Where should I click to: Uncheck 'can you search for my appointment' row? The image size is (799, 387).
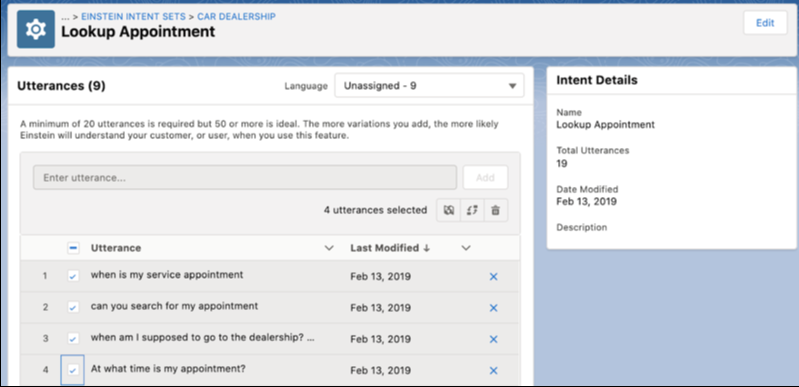73,307
